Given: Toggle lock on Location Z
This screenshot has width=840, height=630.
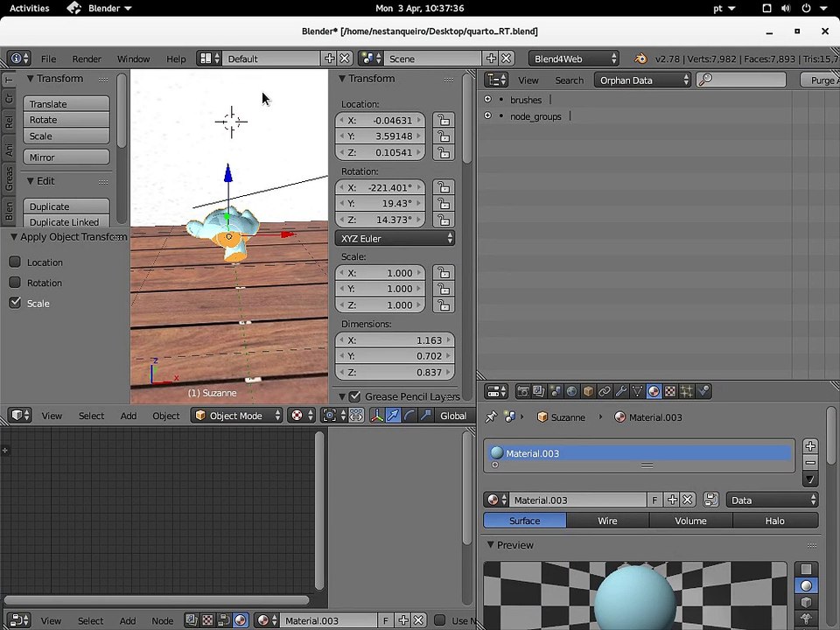Looking at the screenshot, I should (x=444, y=152).
